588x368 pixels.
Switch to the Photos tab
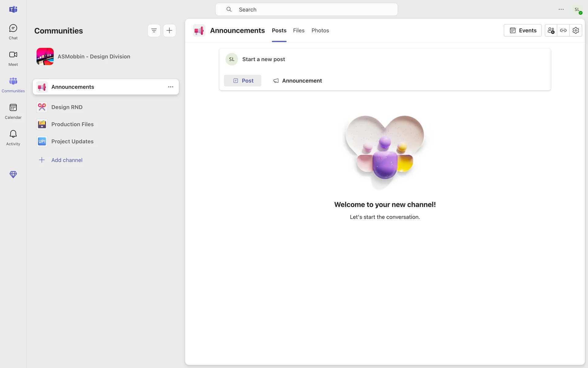click(x=320, y=30)
